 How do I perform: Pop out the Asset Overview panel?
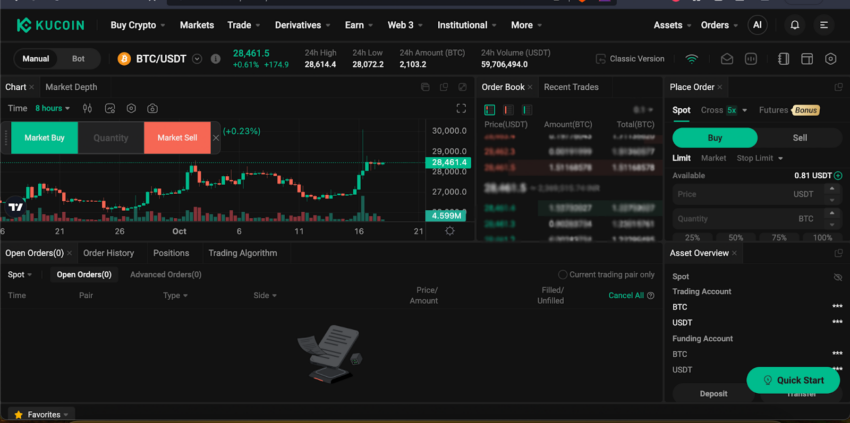pyautogui.click(x=839, y=253)
